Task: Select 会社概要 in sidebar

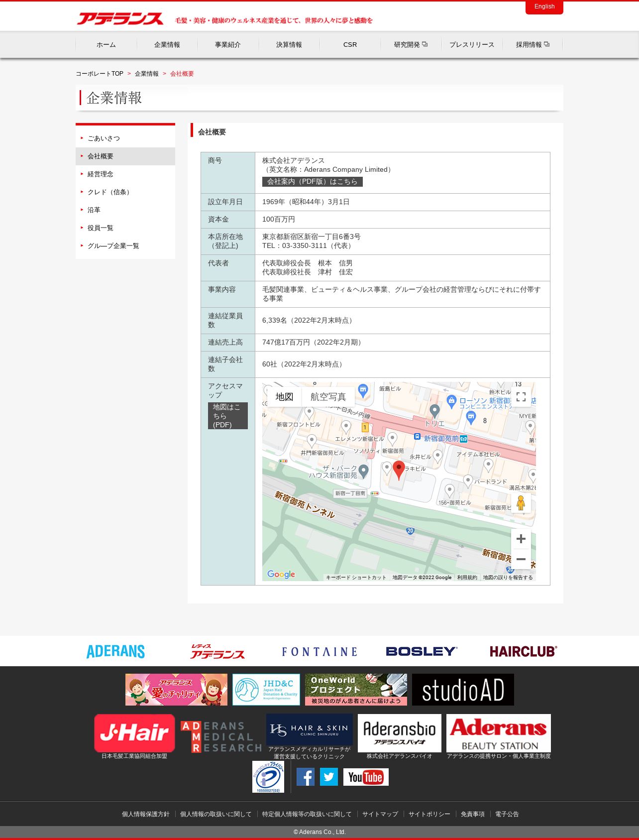Action: (125, 156)
